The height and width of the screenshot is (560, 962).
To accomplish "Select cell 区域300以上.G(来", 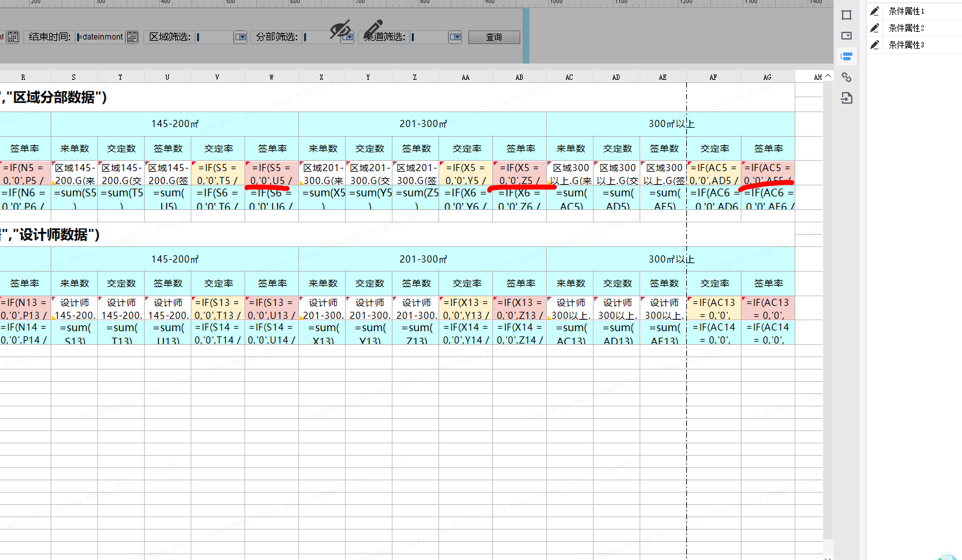I will pyautogui.click(x=570, y=173).
